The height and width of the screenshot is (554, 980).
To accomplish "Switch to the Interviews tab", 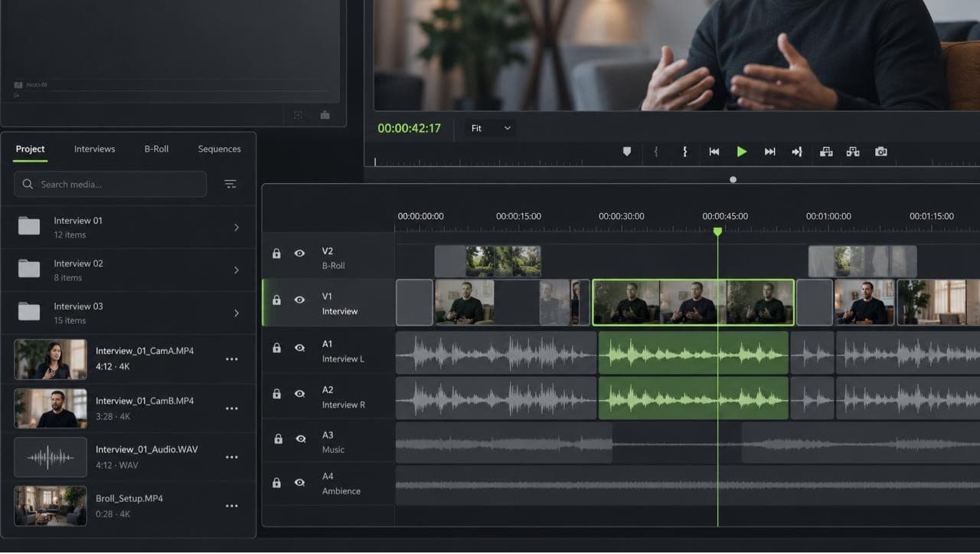I will (94, 149).
